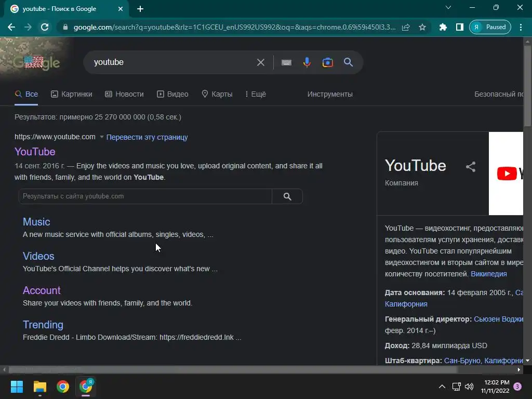The width and height of the screenshot is (532, 399).
Task: Open the Сан-Бруно, Калифорния link
Action: click(484, 361)
